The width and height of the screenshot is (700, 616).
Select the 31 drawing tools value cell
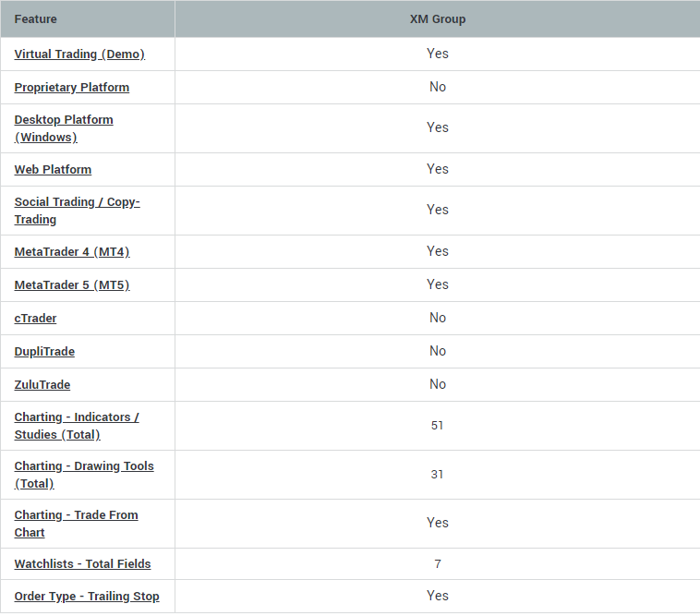coord(438,475)
